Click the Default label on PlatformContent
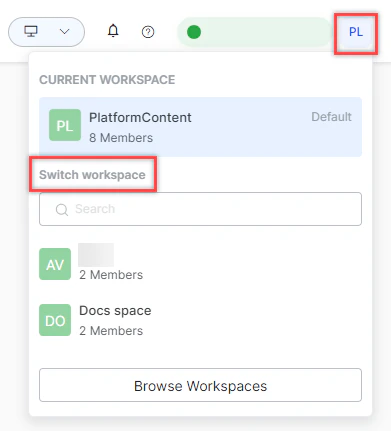The height and width of the screenshot is (431, 391). [331, 117]
